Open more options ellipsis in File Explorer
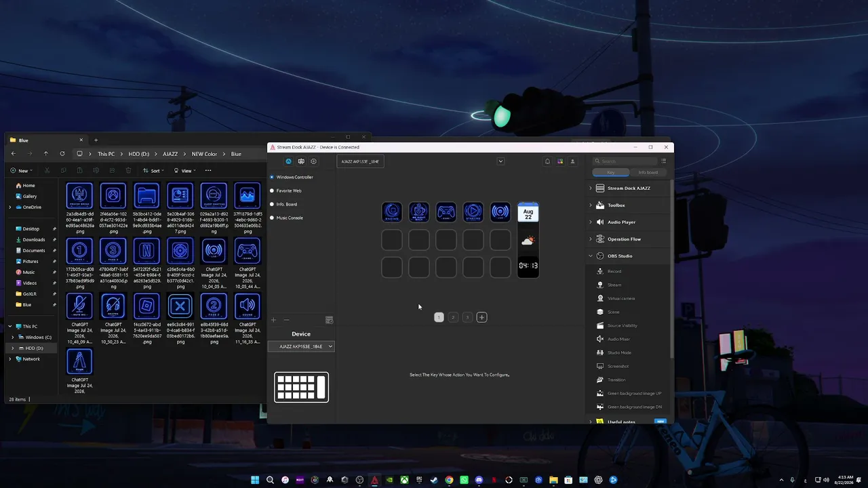This screenshot has width=868, height=488. [x=208, y=171]
